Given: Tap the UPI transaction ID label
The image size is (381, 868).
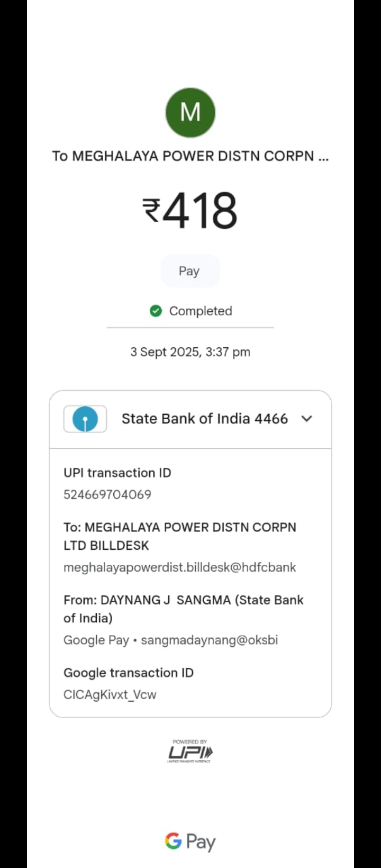Looking at the screenshot, I should 117,473.
